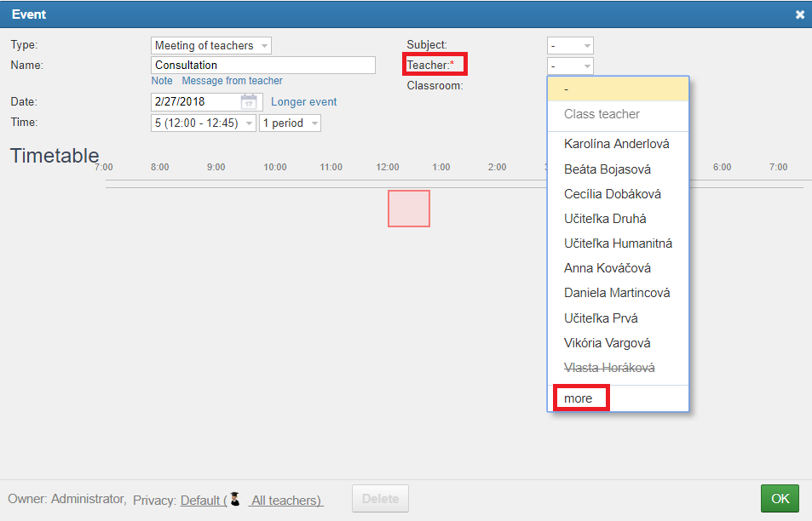Image resolution: width=812 pixels, height=521 pixels.
Task: Click Message from teacher link
Action: coord(232,81)
